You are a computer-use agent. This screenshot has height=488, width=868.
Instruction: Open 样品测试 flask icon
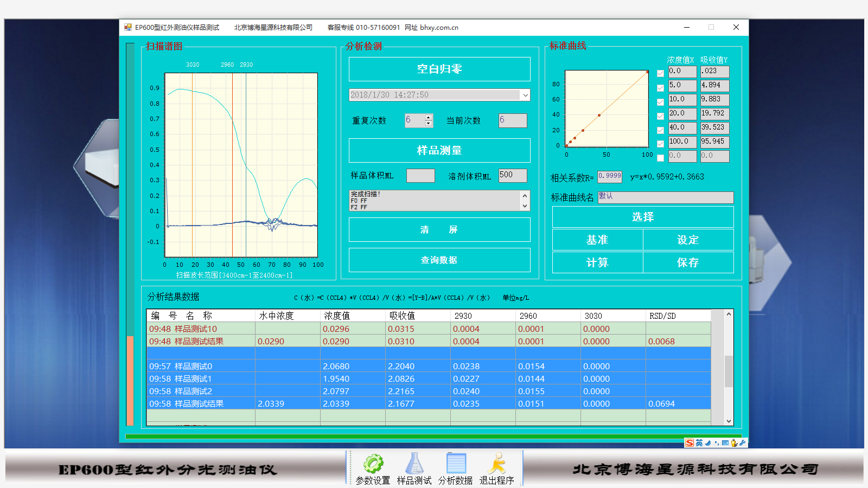pyautogui.click(x=414, y=465)
